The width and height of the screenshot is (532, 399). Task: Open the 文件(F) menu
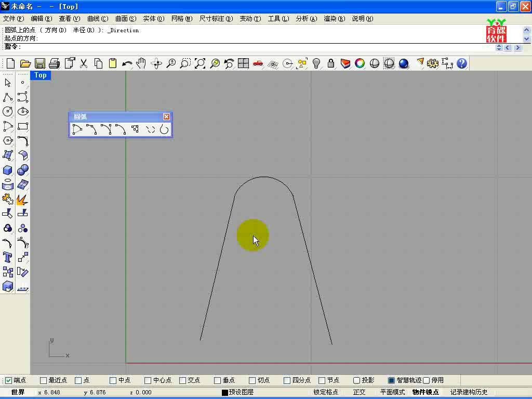tap(14, 19)
